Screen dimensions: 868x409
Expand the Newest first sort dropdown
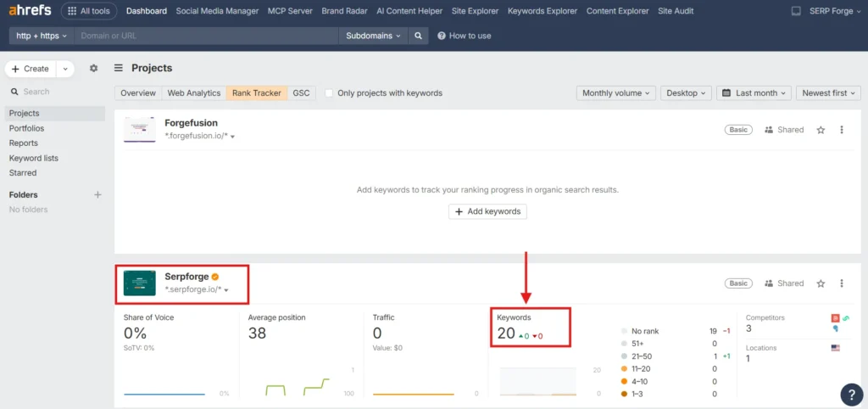[828, 93]
